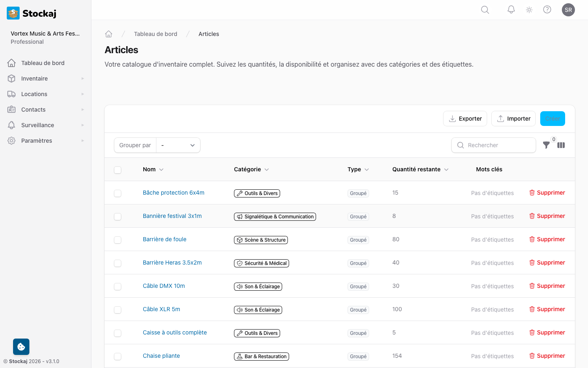This screenshot has height=368, width=588.
Task: Toggle the light theme sun icon
Action: pyautogui.click(x=529, y=9)
